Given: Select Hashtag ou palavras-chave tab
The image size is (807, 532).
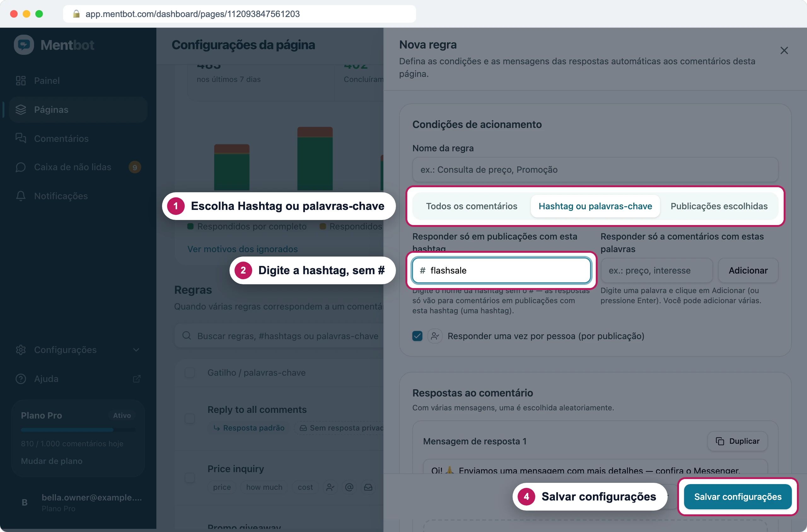Looking at the screenshot, I should pyautogui.click(x=595, y=206).
